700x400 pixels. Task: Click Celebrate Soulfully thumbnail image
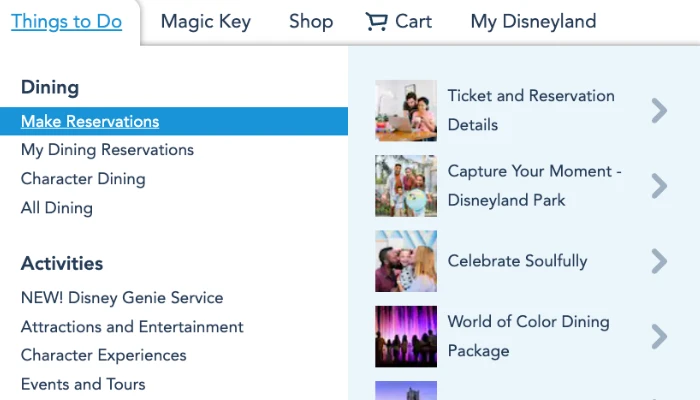406,261
